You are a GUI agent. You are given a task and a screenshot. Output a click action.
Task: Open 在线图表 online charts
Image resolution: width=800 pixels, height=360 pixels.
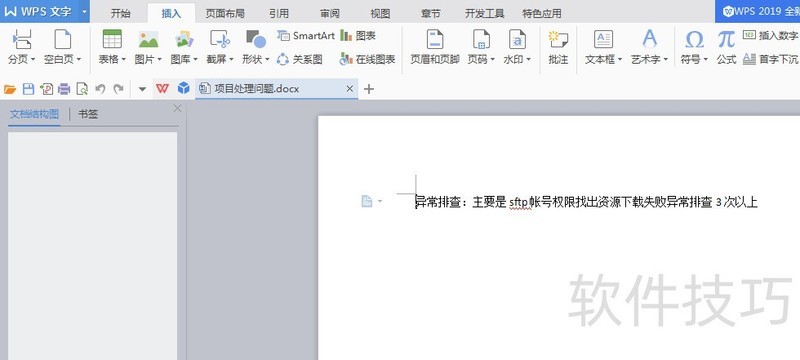coord(368,60)
